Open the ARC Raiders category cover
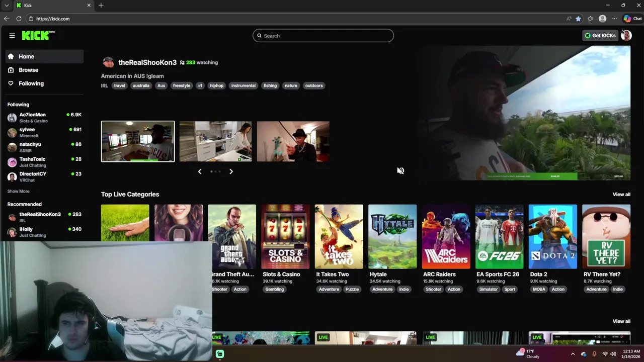 446,236
